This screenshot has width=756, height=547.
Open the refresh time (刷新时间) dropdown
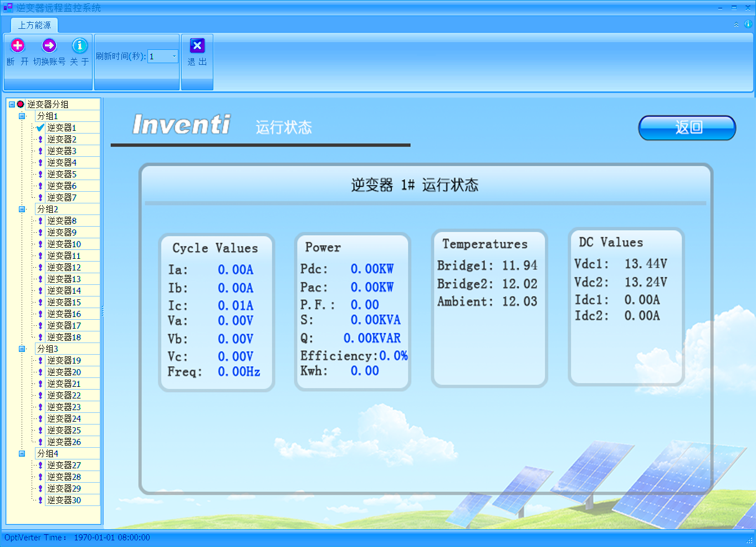174,56
